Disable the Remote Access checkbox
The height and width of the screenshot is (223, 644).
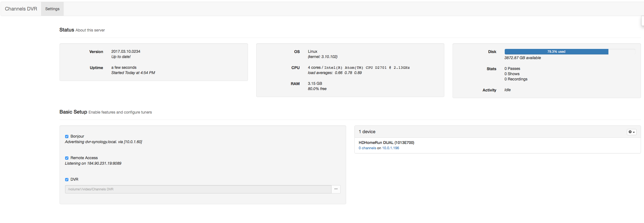pyautogui.click(x=67, y=158)
